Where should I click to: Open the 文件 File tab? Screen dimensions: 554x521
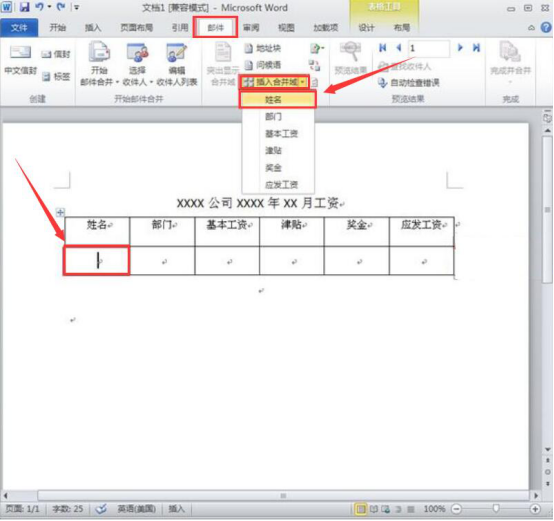coord(19,28)
